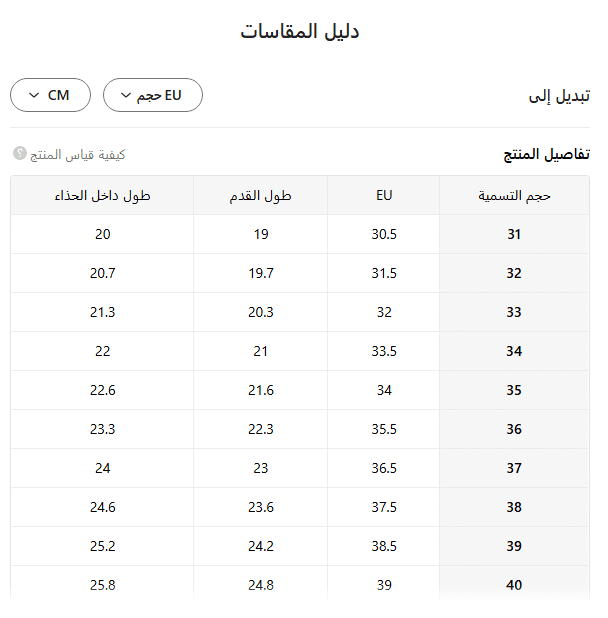The height and width of the screenshot is (618, 608).
Task: Click the طول داخل الحذاء column header
Action: 102,196
